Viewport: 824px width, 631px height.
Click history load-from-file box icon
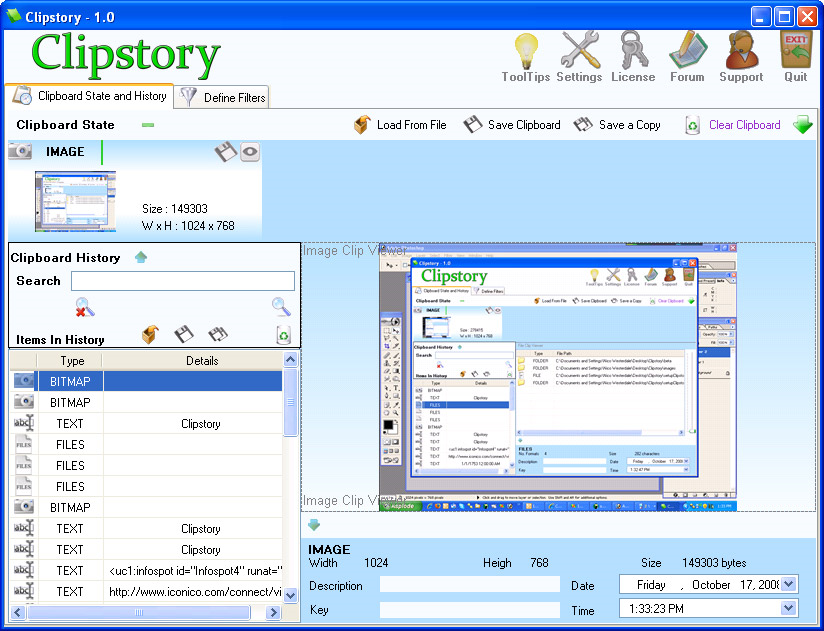pos(150,335)
